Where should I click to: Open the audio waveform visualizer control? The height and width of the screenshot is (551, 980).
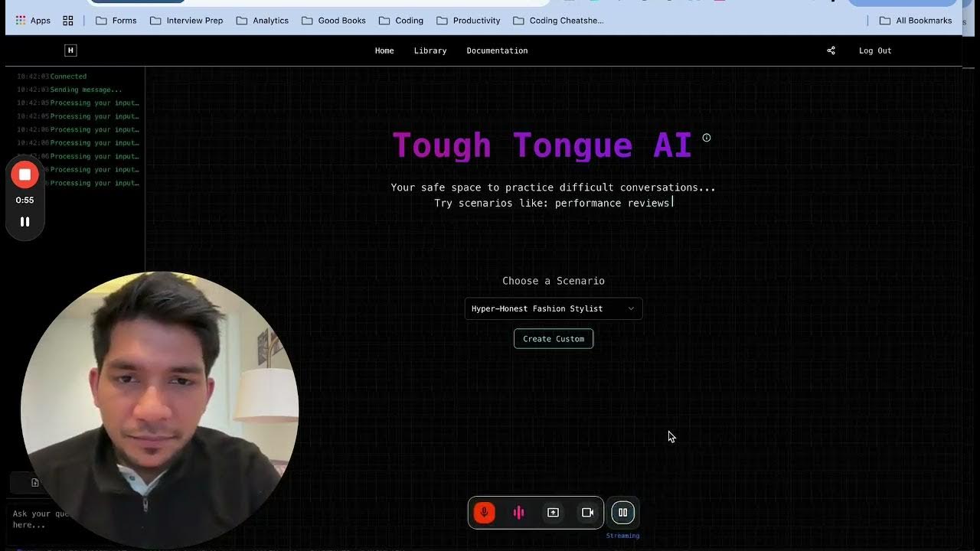pyautogui.click(x=518, y=512)
